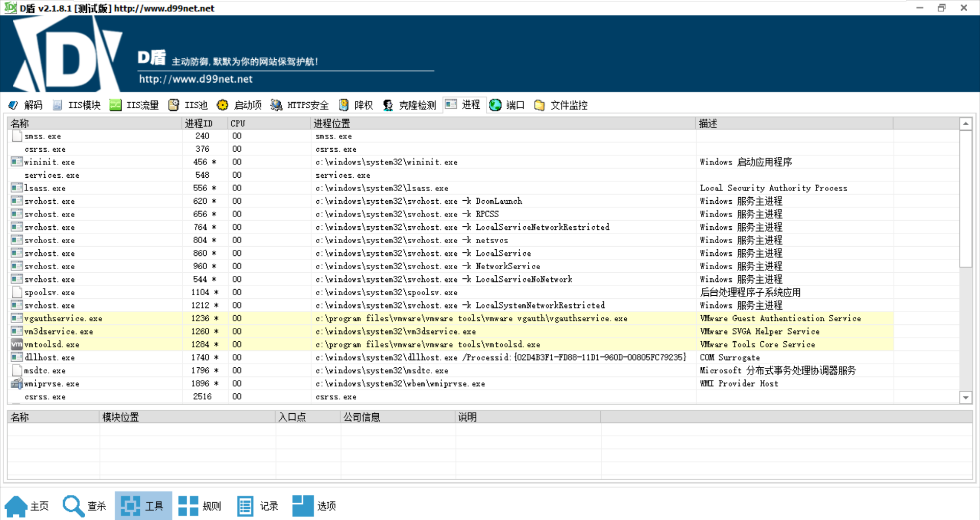This screenshot has width=980, height=520.
Task: Select svchost.exe with PID 620
Action: click(x=450, y=201)
